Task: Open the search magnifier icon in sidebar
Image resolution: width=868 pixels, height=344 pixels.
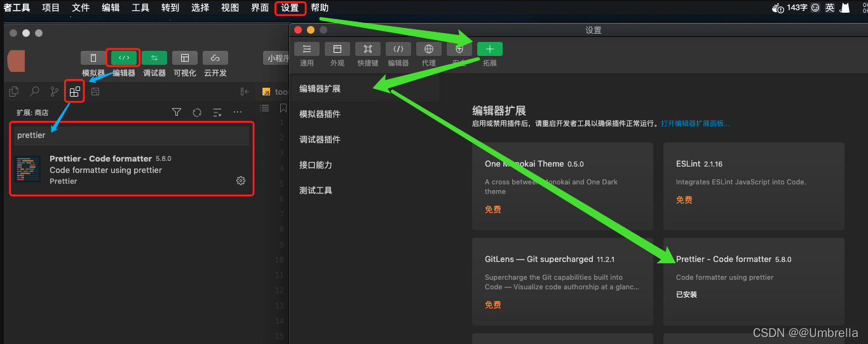Action: click(34, 92)
